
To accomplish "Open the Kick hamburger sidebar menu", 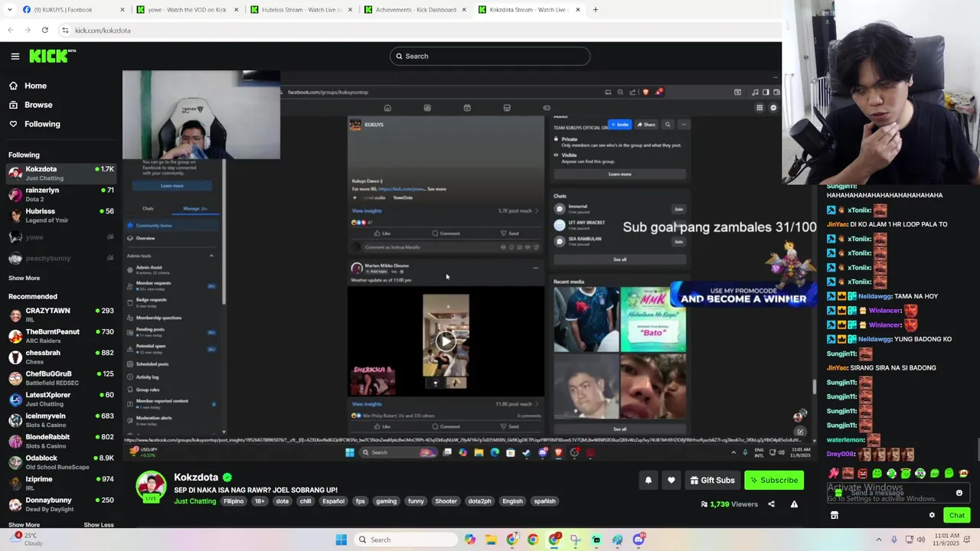I will [x=15, y=56].
